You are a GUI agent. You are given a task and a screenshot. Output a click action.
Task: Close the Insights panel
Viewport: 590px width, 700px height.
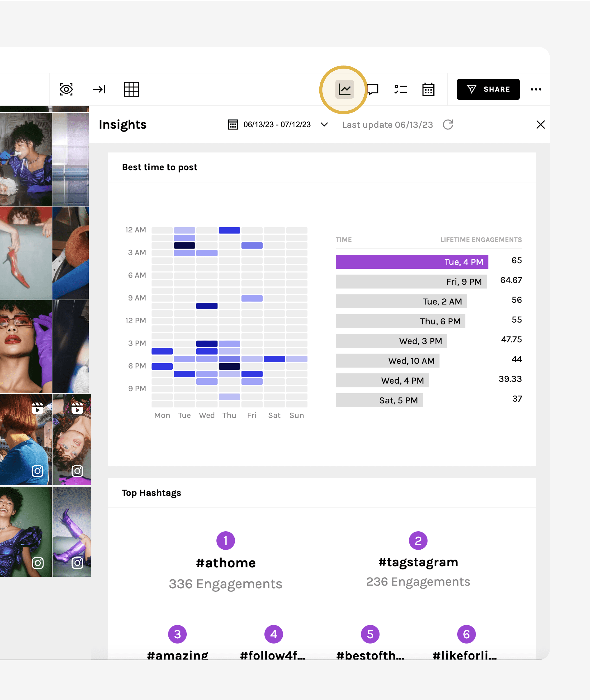541,125
